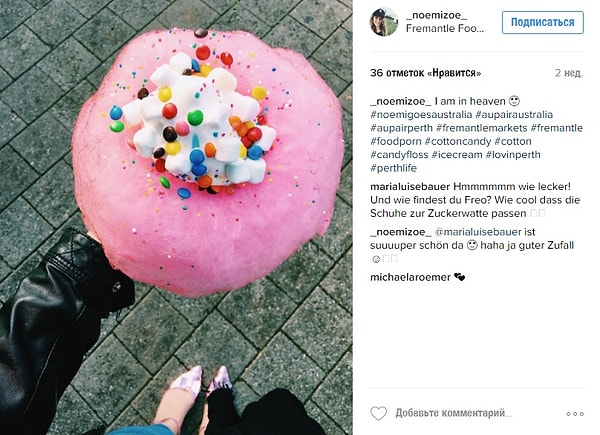This screenshot has height=435, width=600.
Task: Click the cotton candy post photo
Action: point(176,217)
